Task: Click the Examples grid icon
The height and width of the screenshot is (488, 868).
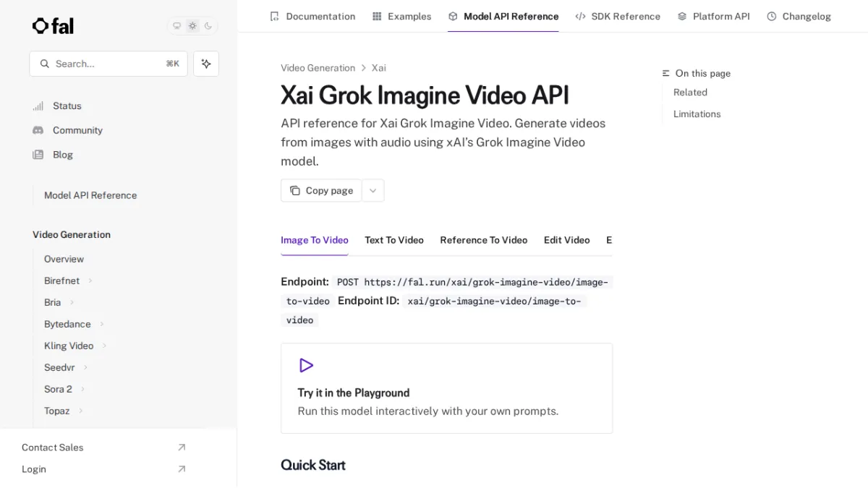Action: 377,16
